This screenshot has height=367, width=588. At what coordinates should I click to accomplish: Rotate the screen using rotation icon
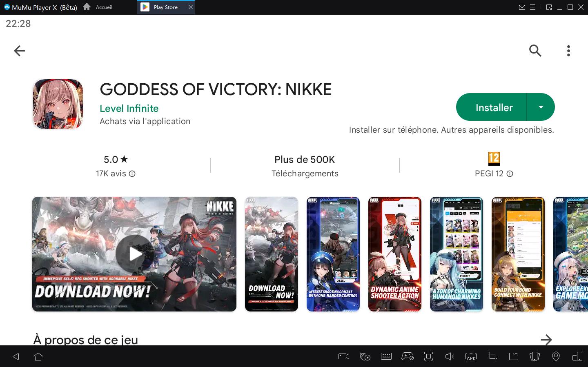coord(535,356)
